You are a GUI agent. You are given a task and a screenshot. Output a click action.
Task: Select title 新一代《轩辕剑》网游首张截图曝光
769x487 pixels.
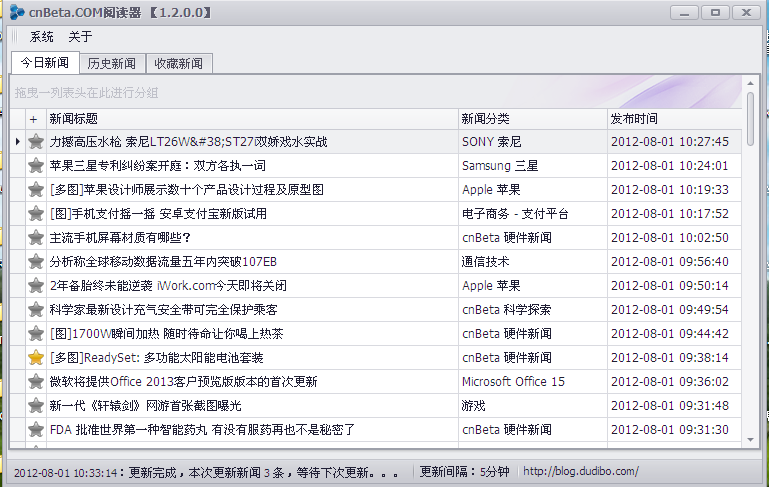tap(146, 406)
